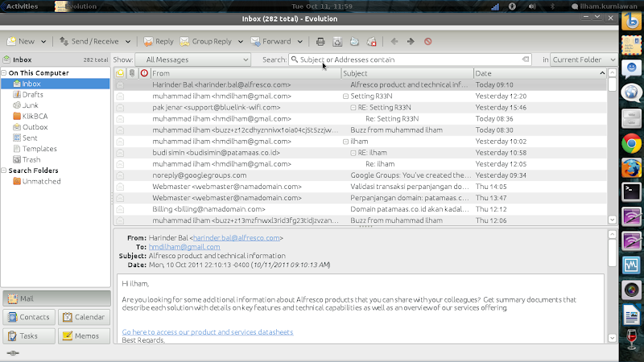Viewport: 644px width, 362px height.
Task: Open the Templates folder
Action: coord(39,149)
